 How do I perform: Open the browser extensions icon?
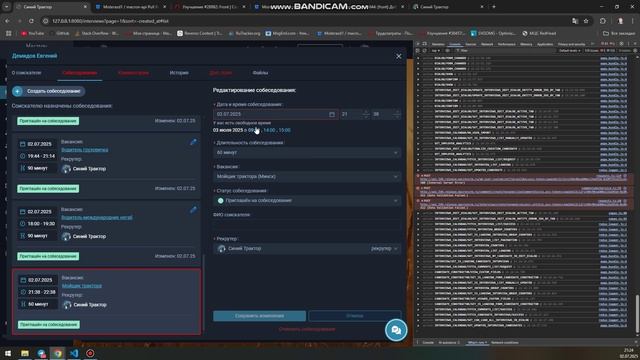point(603,21)
